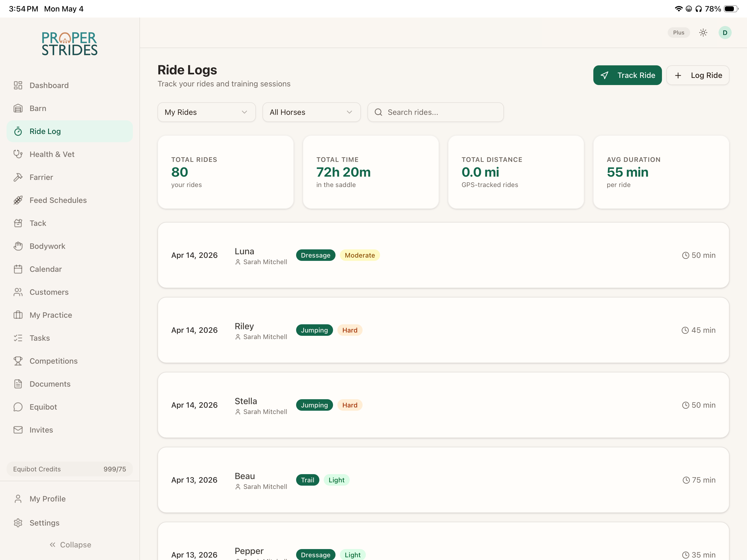Click the Farrier hammer icon
This screenshot has height=560, width=747.
pos(18,177)
